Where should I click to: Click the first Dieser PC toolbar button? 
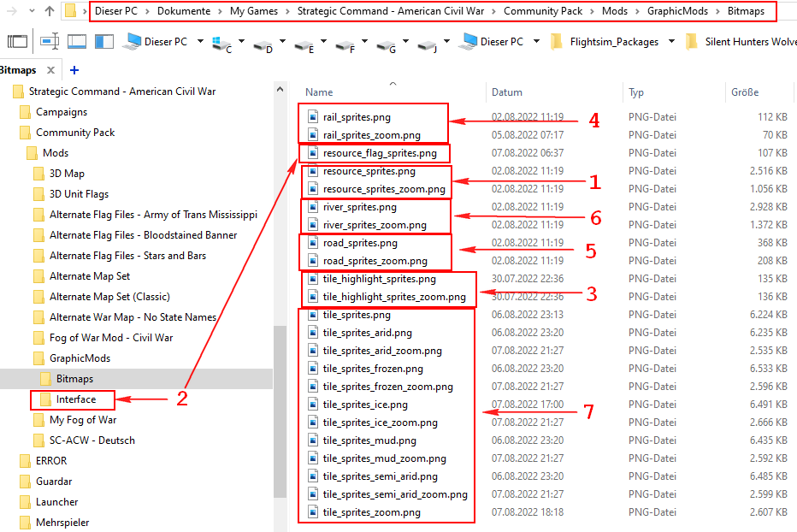[156, 41]
